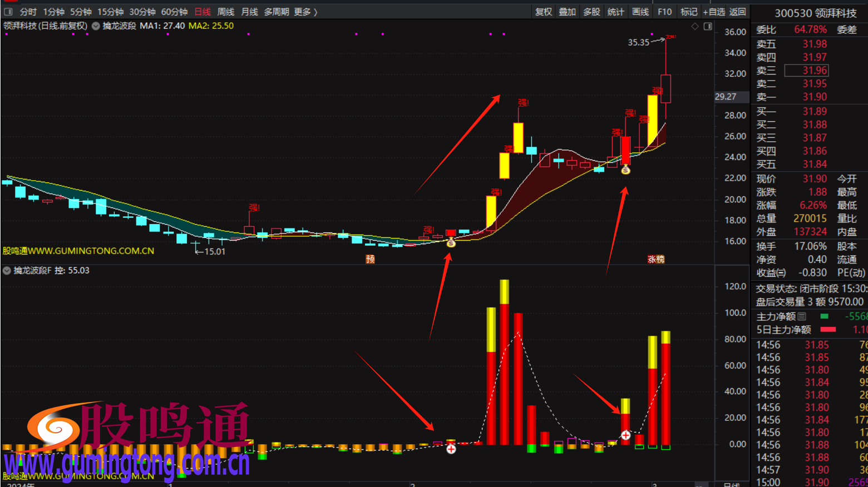Open the 更多 periods expander
Image resolution: width=868 pixels, height=487 pixels.
(x=305, y=12)
